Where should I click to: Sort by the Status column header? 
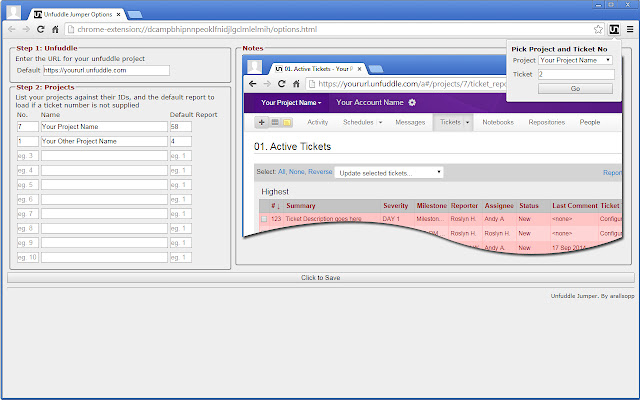pos(529,206)
